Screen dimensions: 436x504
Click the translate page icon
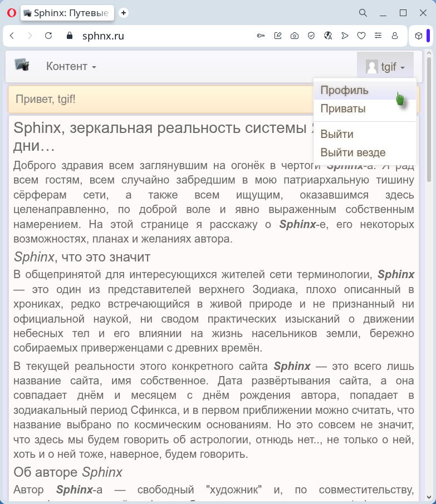[328, 36]
